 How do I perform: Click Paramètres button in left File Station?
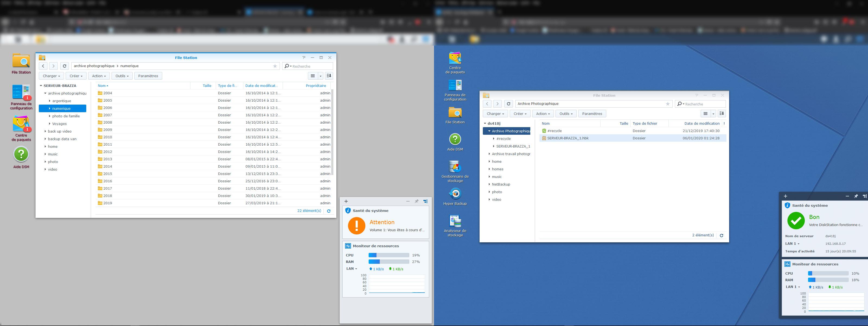click(148, 76)
